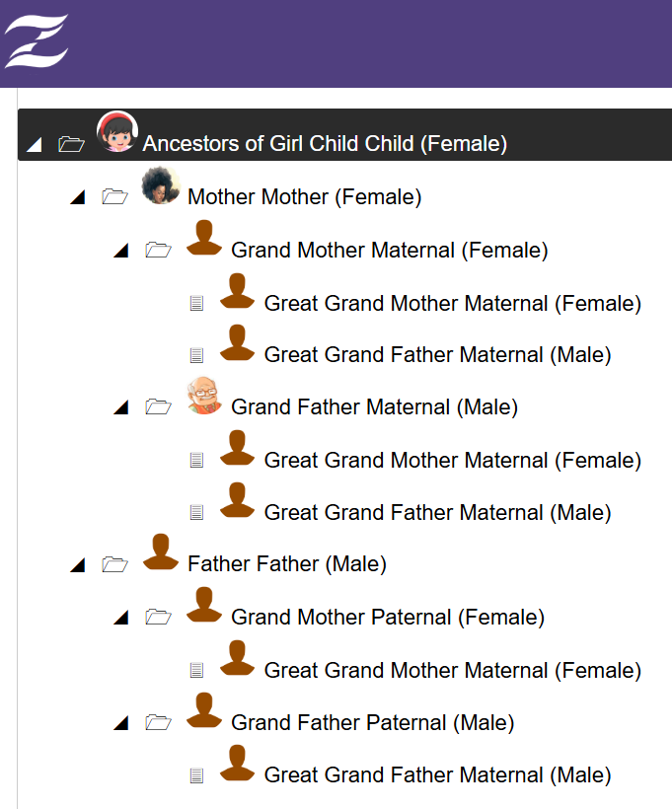672x809 pixels.
Task: Collapse the Father Father branch
Action: [x=78, y=565]
